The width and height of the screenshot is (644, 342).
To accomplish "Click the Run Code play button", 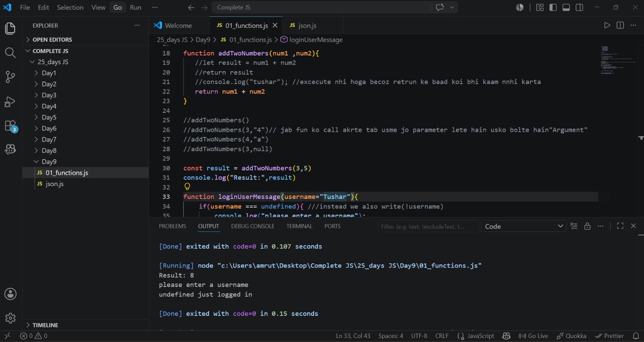I will point(607,25).
